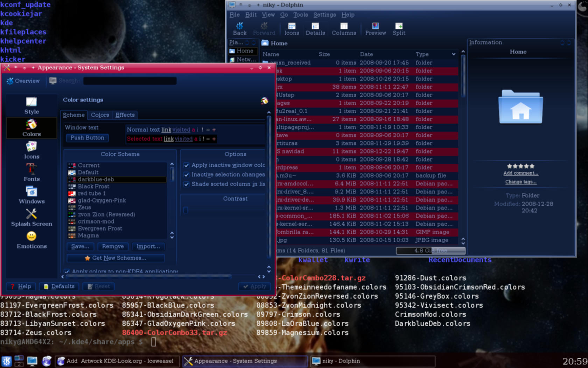
Task: Open the Dolphin Tools menu
Action: click(x=300, y=15)
